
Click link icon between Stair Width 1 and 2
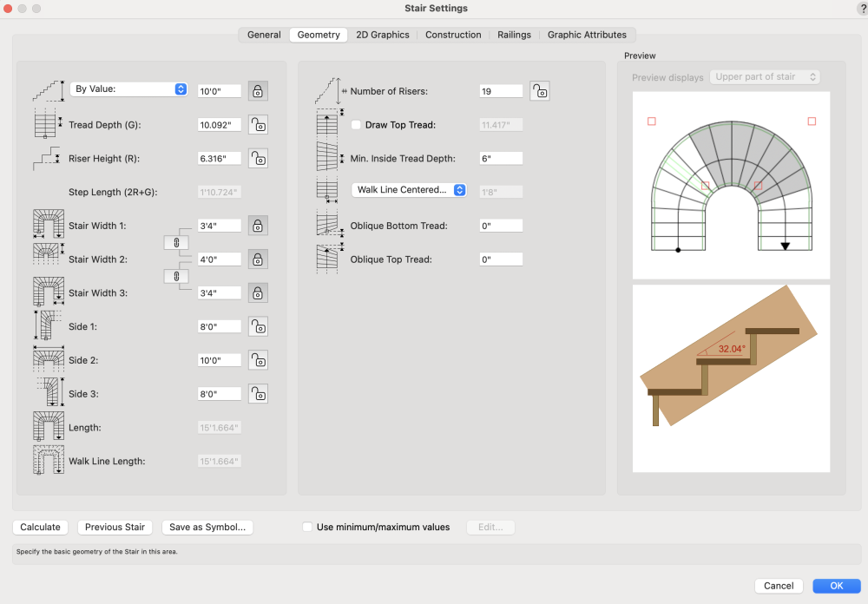[176, 242]
